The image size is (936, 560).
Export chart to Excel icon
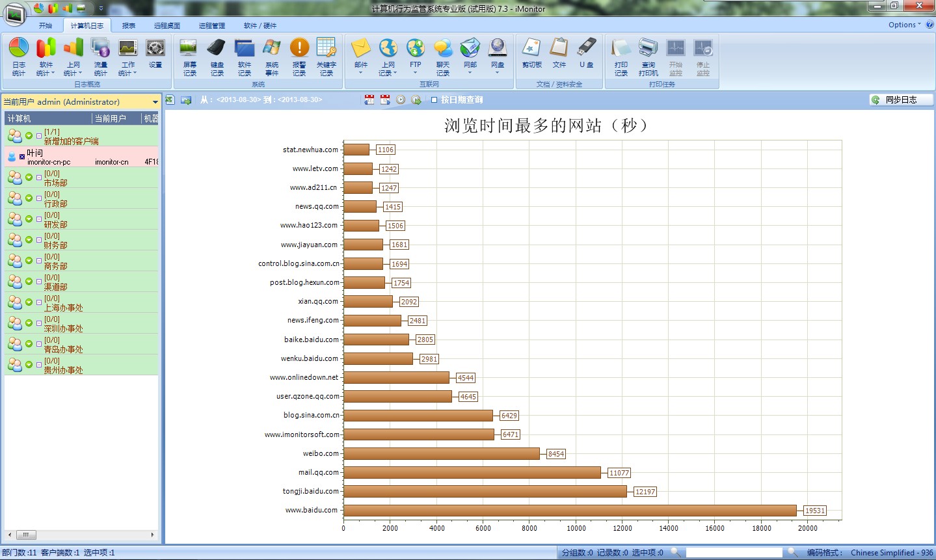[170, 100]
